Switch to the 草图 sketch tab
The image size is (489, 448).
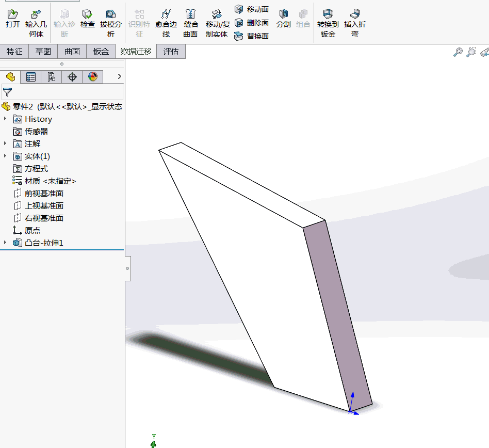[43, 52]
